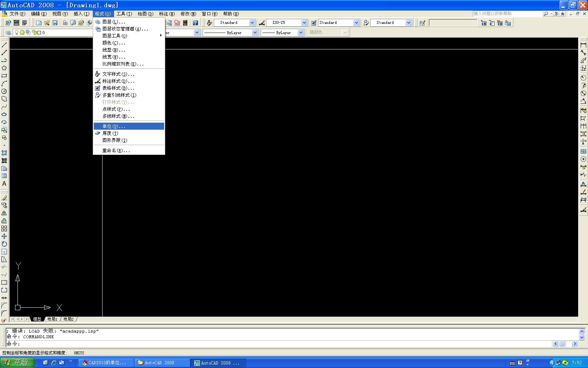
Task: Toggle layer 0 lightbulb on/off
Action: 16,33
